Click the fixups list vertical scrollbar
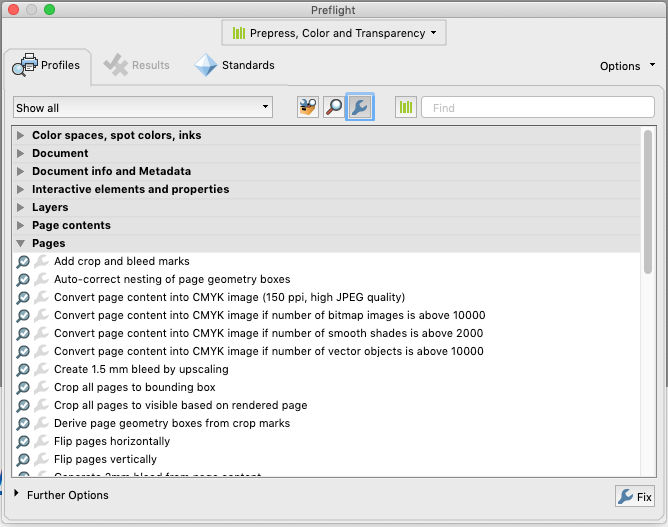The height and width of the screenshot is (527, 668). tap(648, 202)
